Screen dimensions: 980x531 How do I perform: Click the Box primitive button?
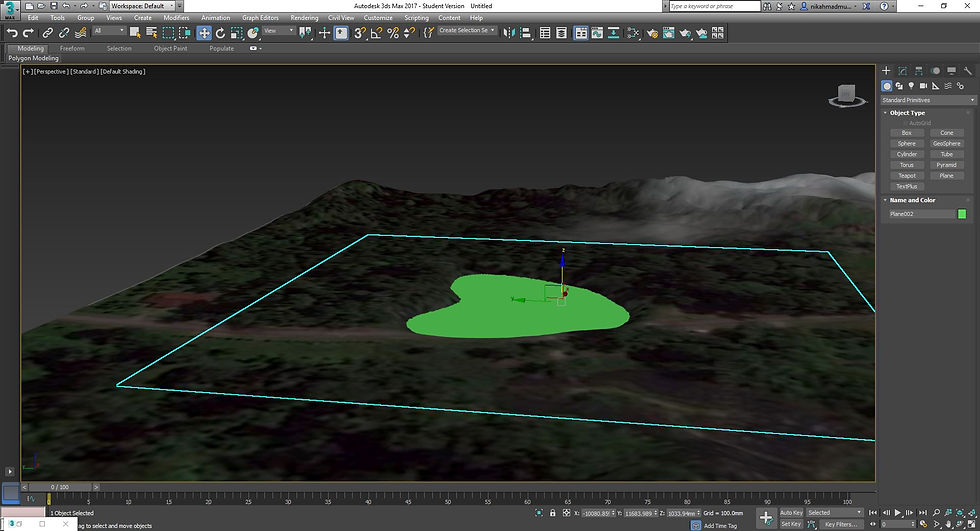[x=906, y=132]
